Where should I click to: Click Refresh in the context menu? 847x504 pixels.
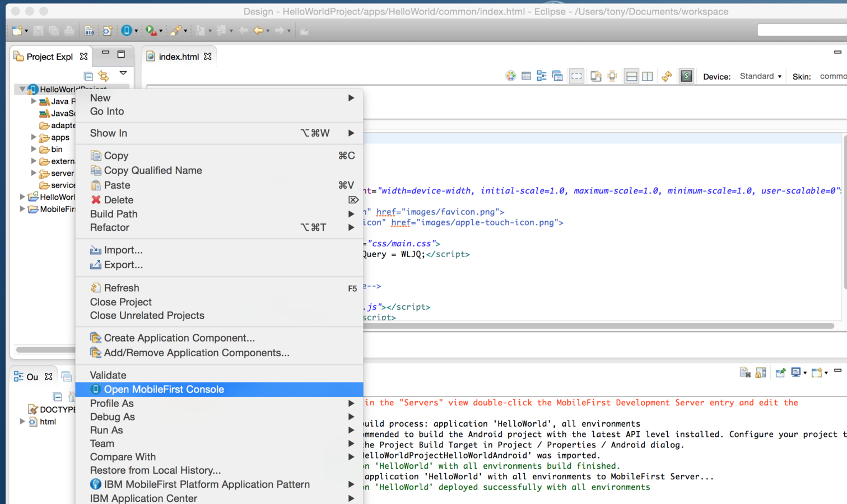tap(121, 288)
